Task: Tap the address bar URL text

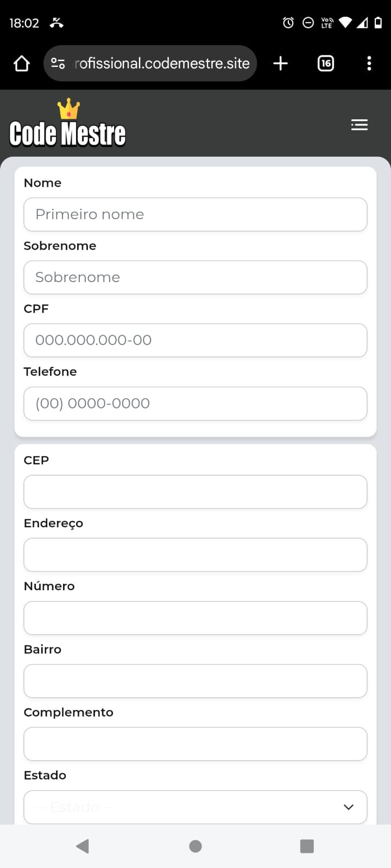Action: 162,63
